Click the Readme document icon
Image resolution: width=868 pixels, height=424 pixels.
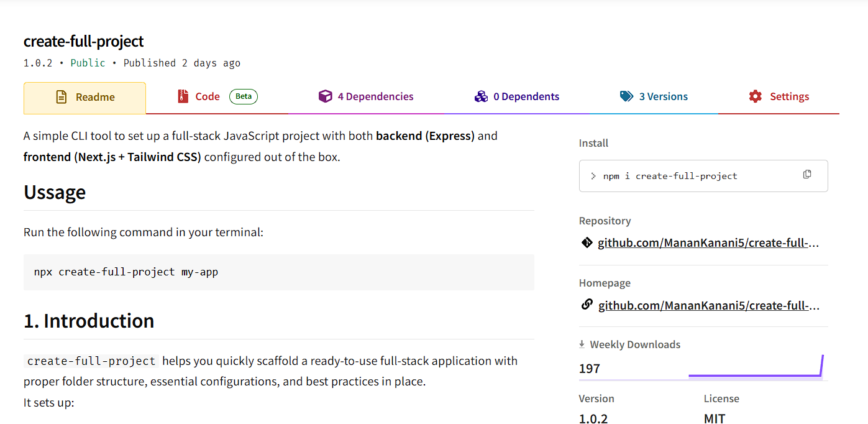coord(61,97)
